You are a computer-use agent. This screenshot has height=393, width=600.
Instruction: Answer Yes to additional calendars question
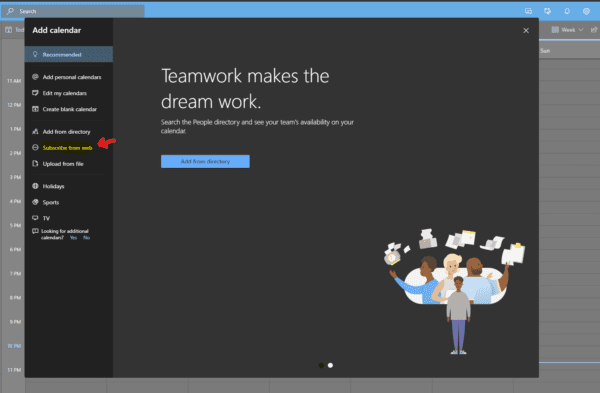73,238
